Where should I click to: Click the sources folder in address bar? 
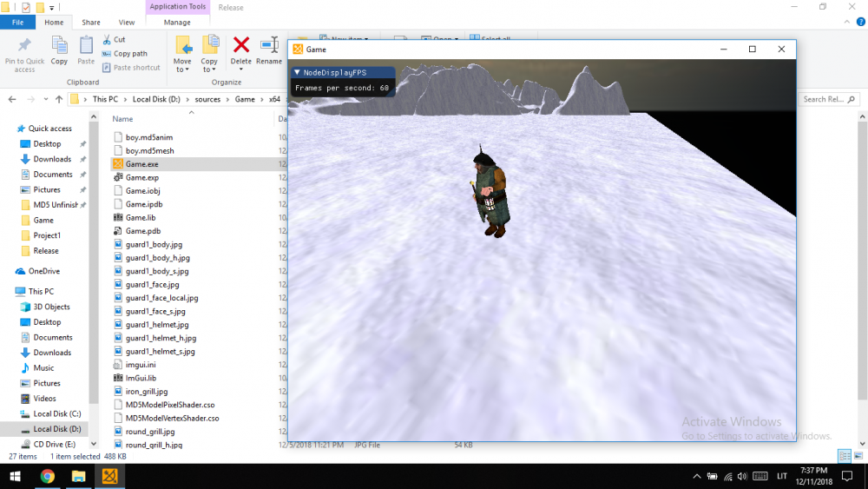(207, 99)
